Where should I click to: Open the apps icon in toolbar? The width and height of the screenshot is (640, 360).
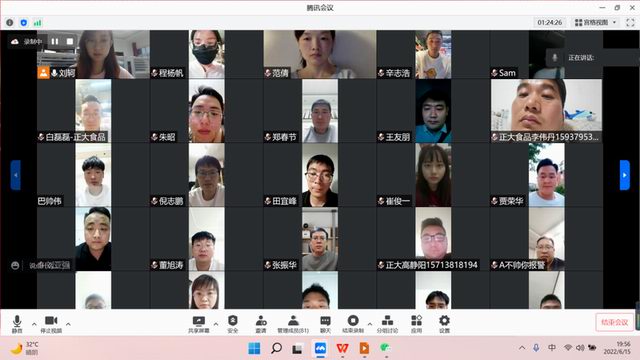416,324
